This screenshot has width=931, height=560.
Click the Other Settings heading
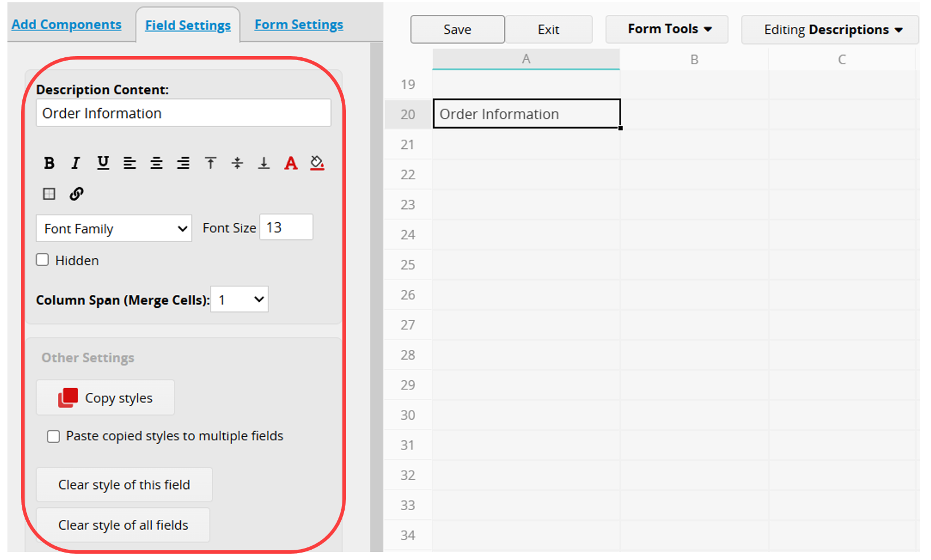[88, 358]
